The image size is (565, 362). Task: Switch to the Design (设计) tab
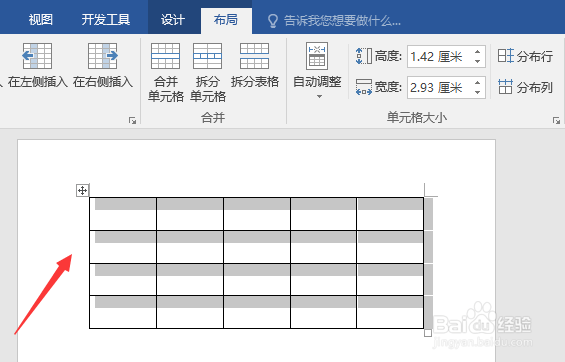click(173, 19)
